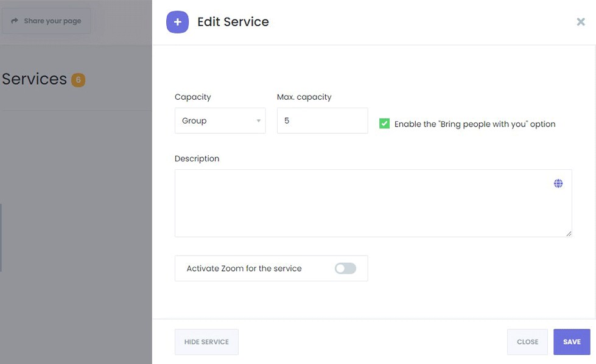The width and height of the screenshot is (596, 364).
Task: Click the share arrow icon
Action: [15, 21]
